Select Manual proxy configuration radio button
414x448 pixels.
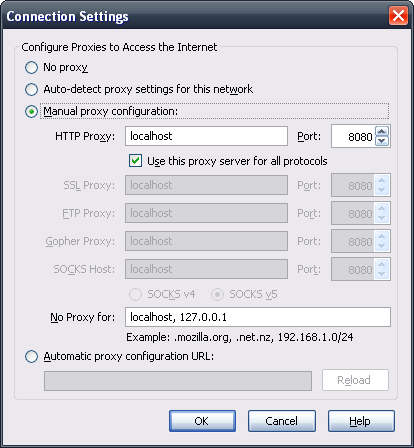tap(31, 111)
